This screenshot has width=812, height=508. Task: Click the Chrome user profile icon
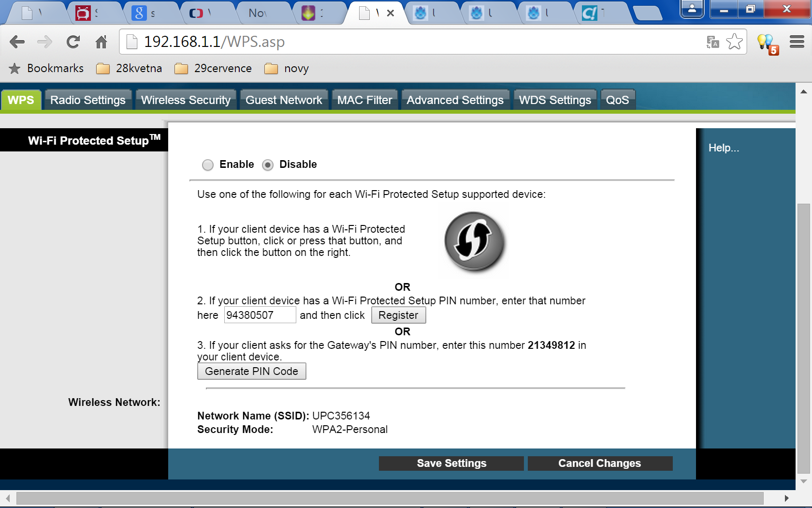pyautogui.click(x=692, y=9)
